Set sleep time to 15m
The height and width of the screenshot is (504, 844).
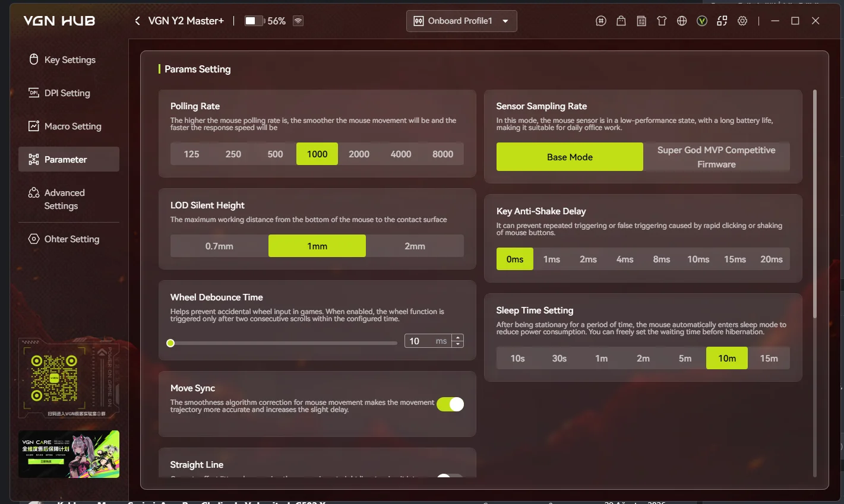coord(769,358)
